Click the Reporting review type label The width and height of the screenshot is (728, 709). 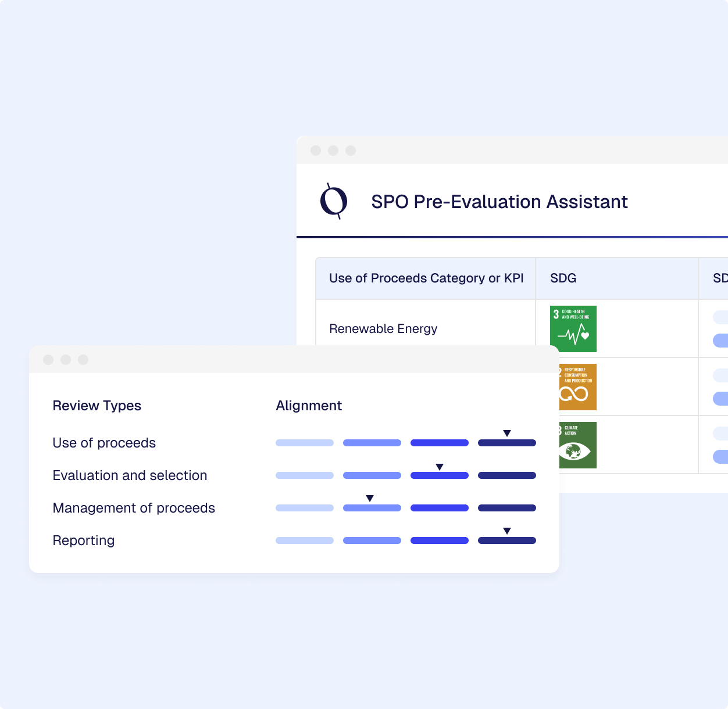pyautogui.click(x=83, y=540)
